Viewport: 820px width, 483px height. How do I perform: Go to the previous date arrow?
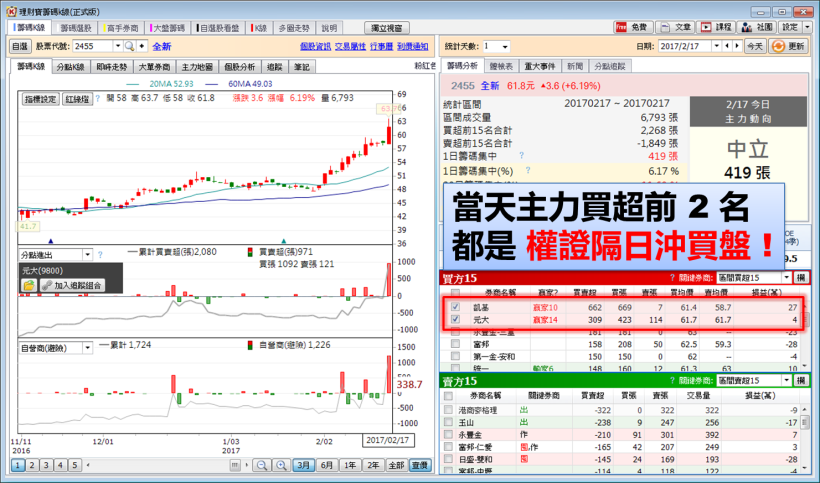coord(727,47)
